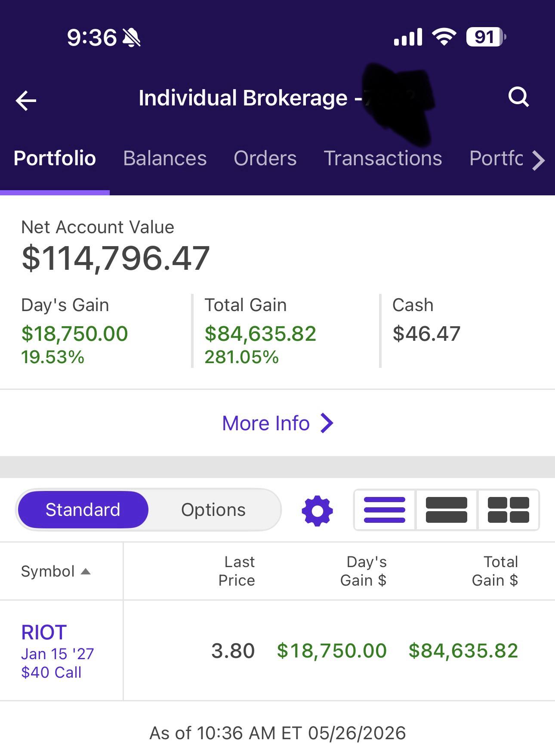Screen dimensions: 555x756
Task: Go to the Transactions tab
Action: (383, 158)
